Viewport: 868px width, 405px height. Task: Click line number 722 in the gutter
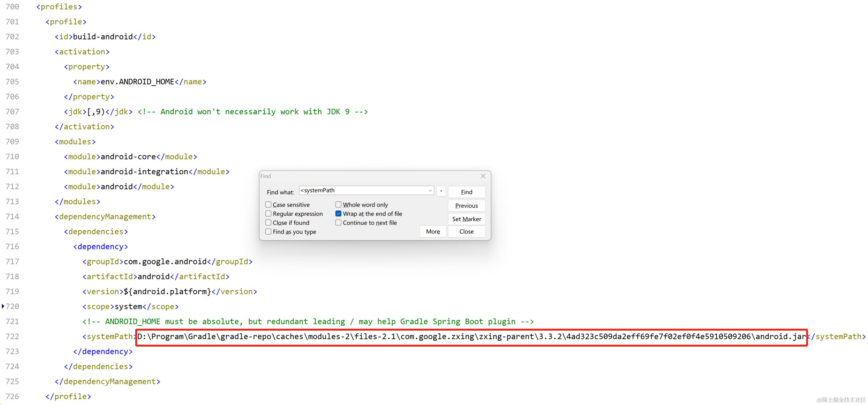click(13, 336)
